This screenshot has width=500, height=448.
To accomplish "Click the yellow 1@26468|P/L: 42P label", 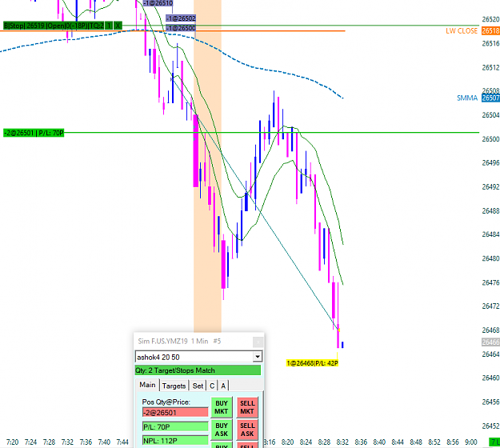I will click(312, 363).
